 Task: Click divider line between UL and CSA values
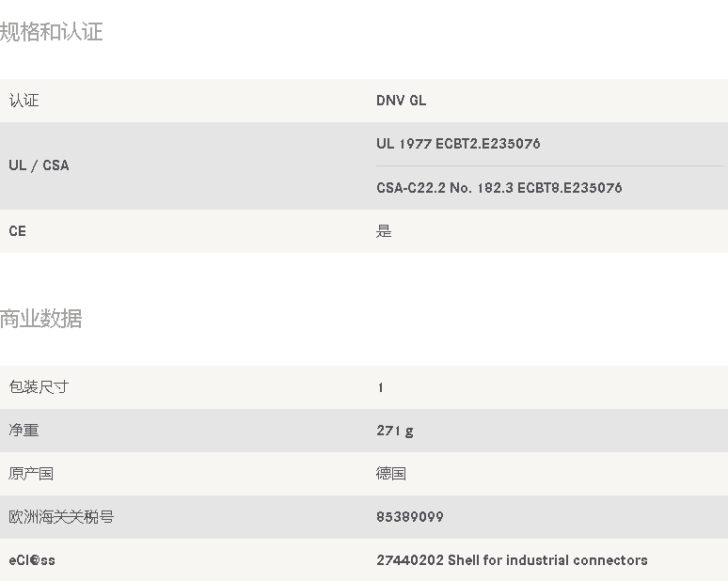point(550,166)
